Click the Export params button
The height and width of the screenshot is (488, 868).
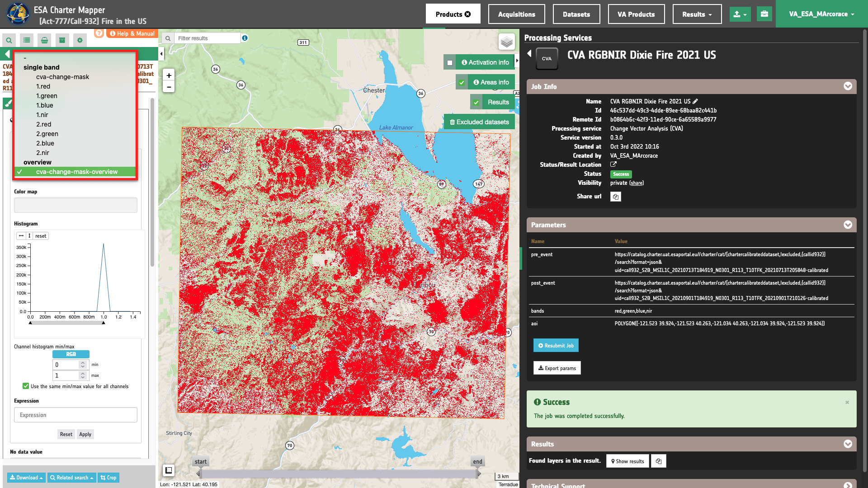(557, 368)
